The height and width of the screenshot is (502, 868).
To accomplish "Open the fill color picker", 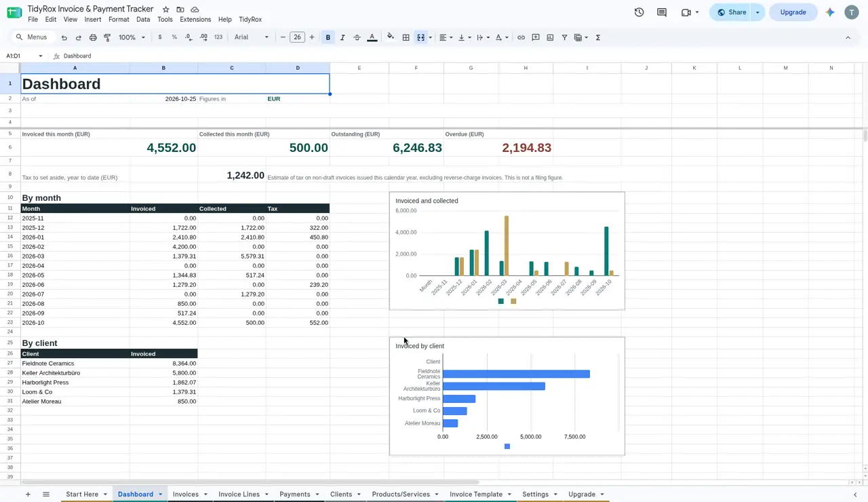I will 391,37.
